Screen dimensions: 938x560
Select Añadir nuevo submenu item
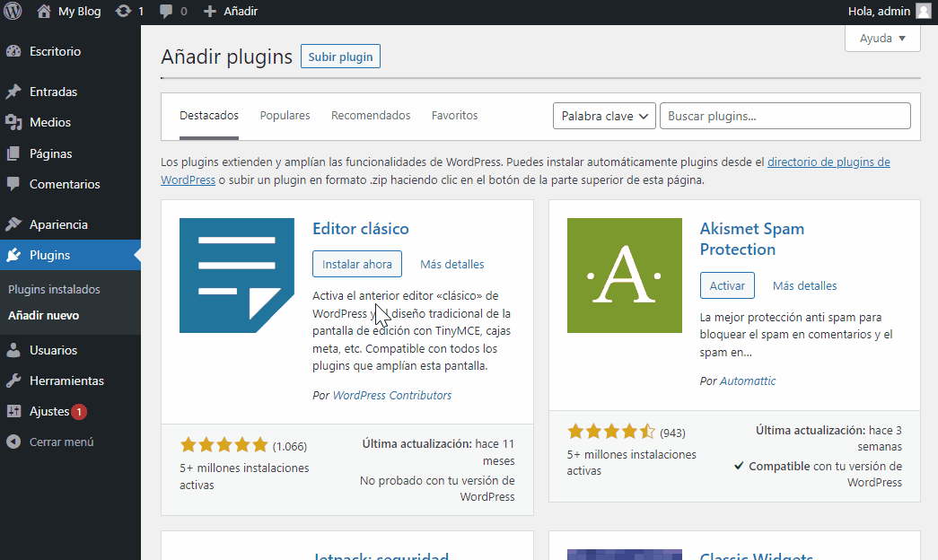click(x=44, y=315)
